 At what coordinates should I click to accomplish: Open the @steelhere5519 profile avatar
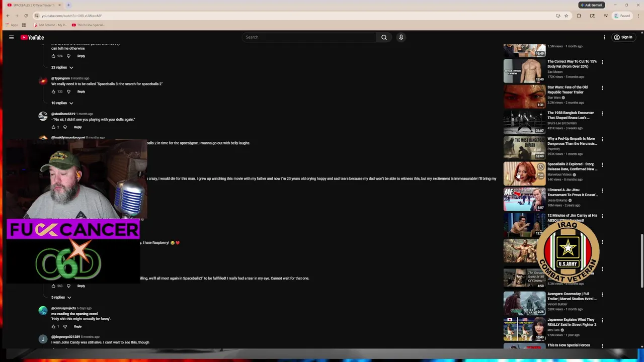pyautogui.click(x=43, y=117)
